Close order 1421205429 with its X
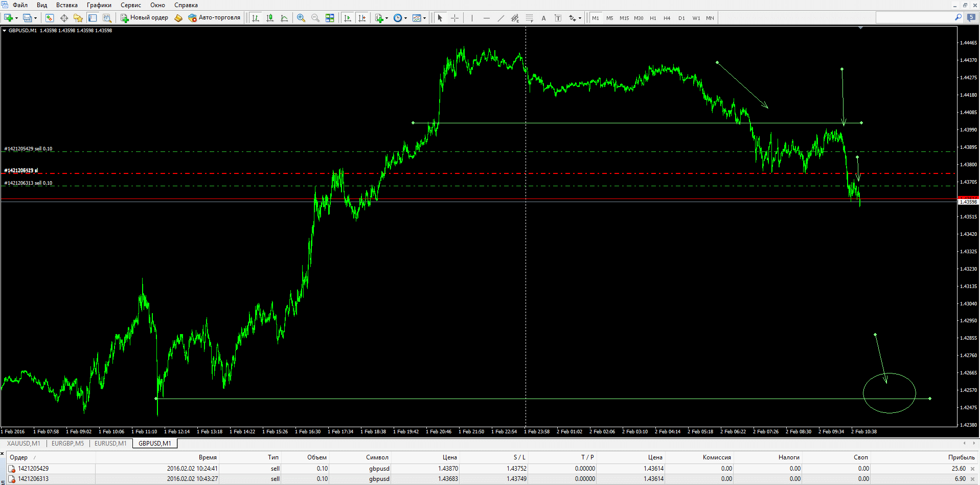Screen dimensions: 980x485 (972, 469)
